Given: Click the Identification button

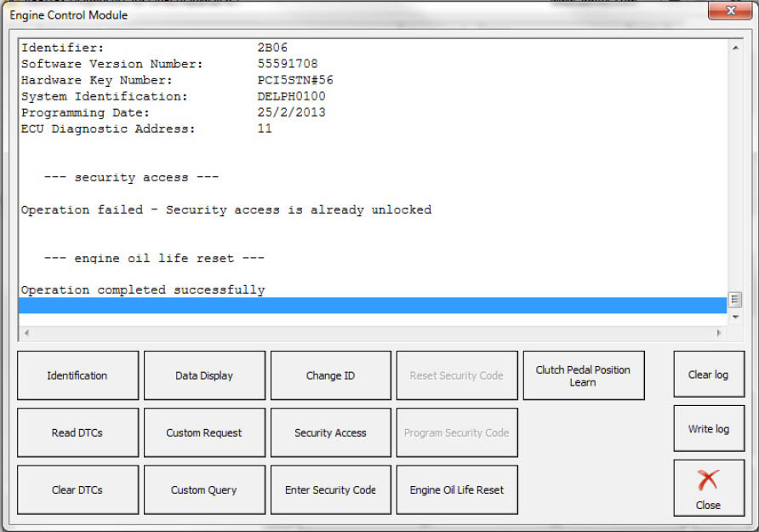Looking at the screenshot, I should [77, 375].
